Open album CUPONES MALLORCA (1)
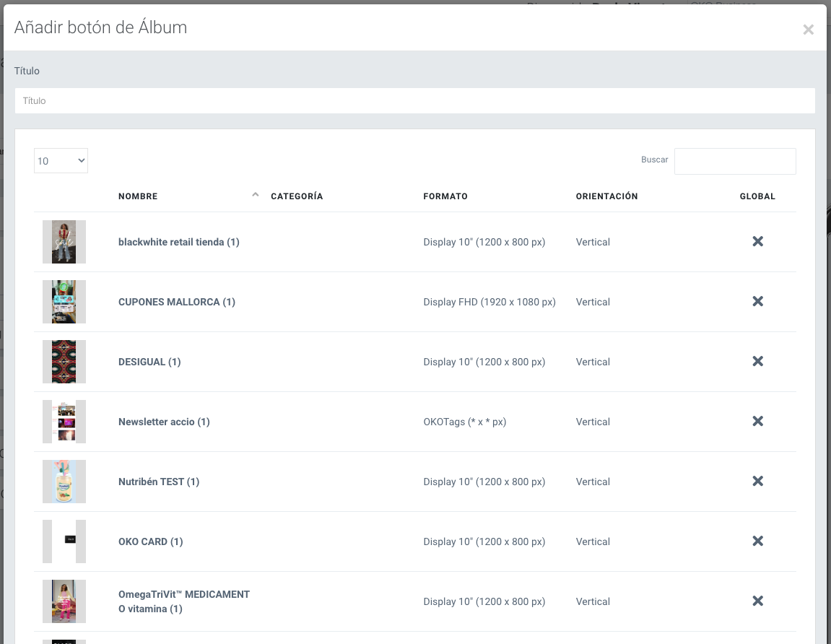831x644 pixels. click(x=176, y=302)
